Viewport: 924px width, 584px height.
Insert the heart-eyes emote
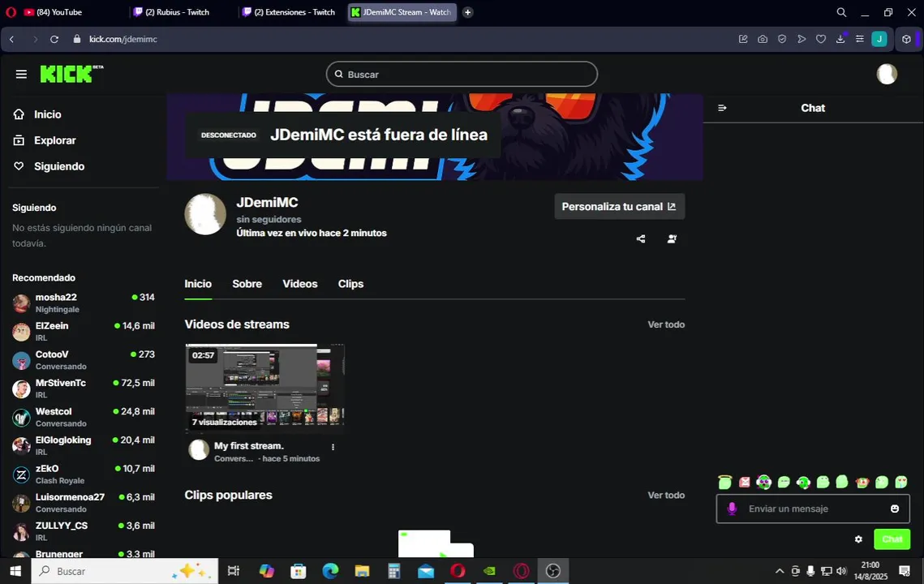pos(901,482)
